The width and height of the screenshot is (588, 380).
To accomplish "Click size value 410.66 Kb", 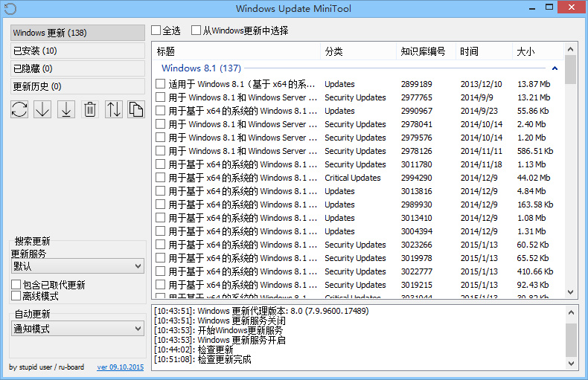I will pos(535,271).
